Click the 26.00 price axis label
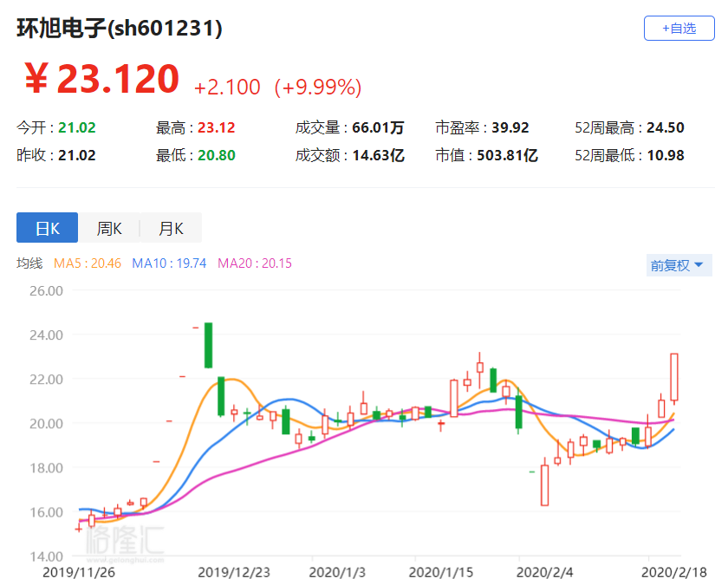Viewport: 728px width, 585px height. (46, 291)
